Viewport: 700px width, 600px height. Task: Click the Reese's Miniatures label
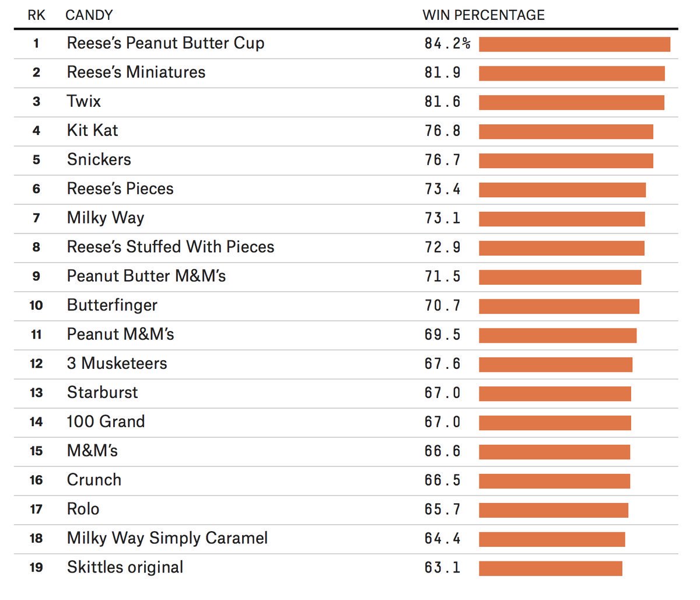pos(136,72)
